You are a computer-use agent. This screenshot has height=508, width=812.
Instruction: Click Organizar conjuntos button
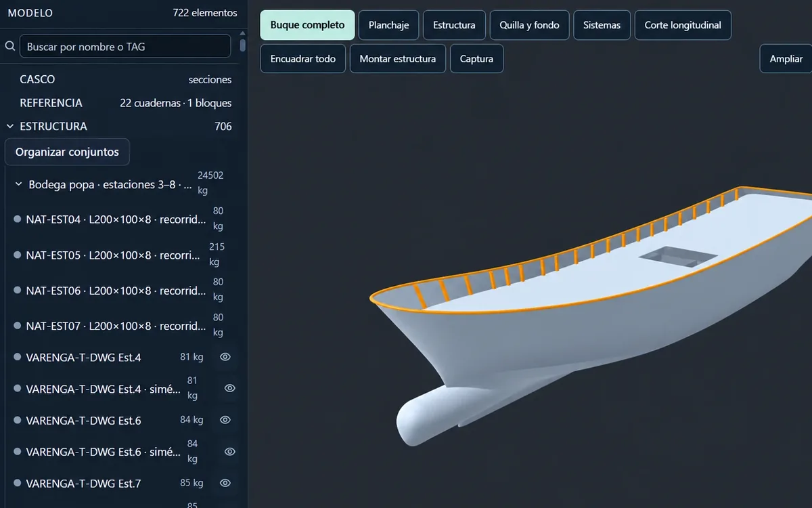[x=67, y=152]
